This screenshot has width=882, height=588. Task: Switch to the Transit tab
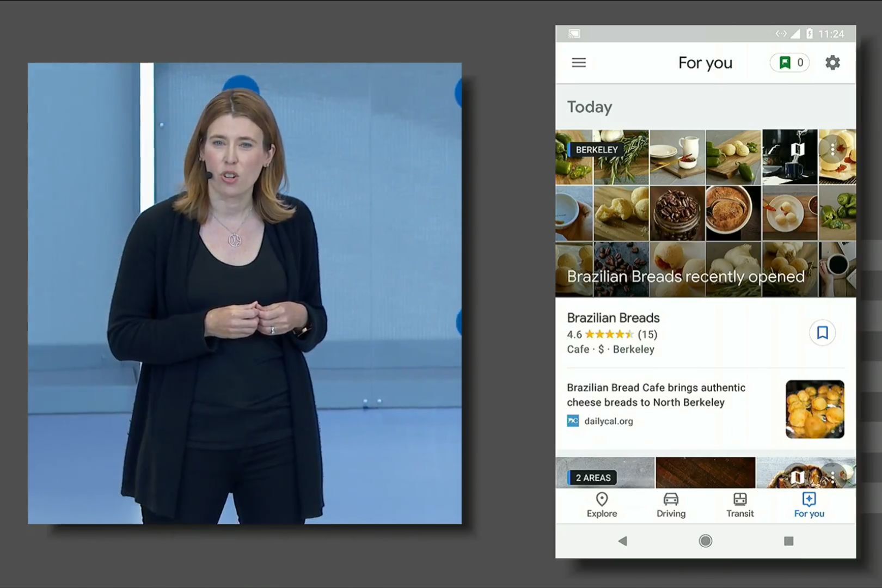740,505
